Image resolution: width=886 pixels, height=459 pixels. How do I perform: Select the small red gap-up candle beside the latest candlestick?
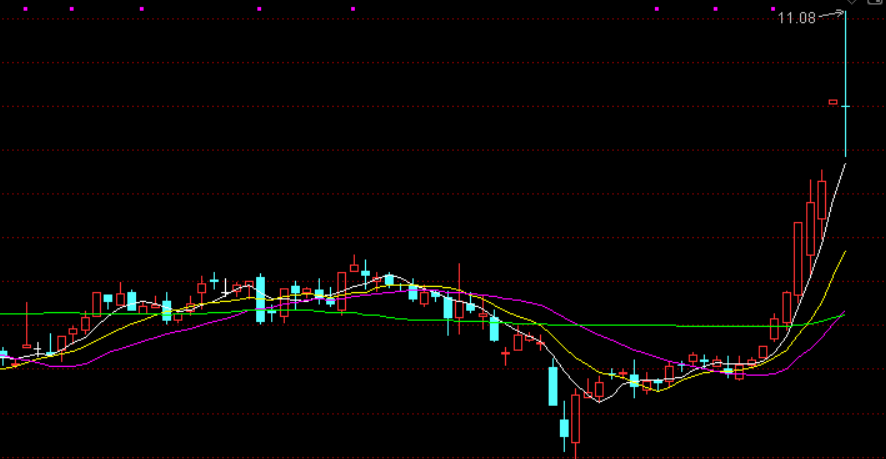[833, 102]
